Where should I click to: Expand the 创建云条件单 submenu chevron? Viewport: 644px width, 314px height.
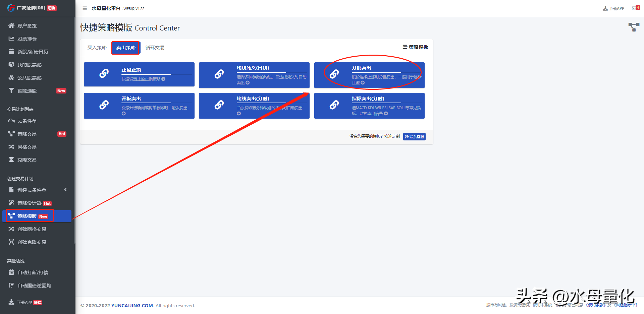click(65, 190)
